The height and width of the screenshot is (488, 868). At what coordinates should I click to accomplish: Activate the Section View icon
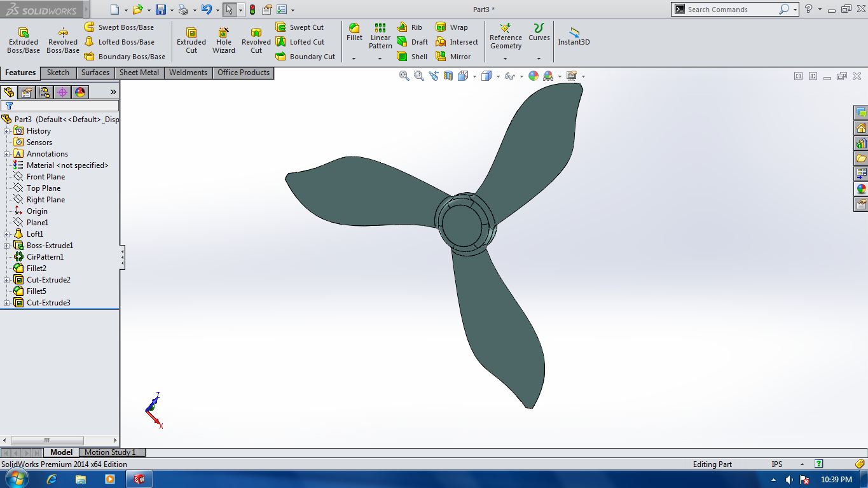448,76
